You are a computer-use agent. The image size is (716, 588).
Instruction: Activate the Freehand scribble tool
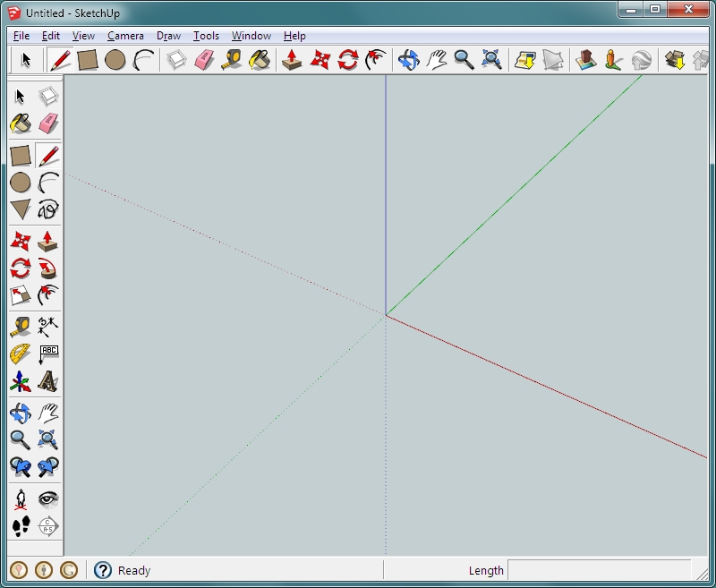[48, 209]
